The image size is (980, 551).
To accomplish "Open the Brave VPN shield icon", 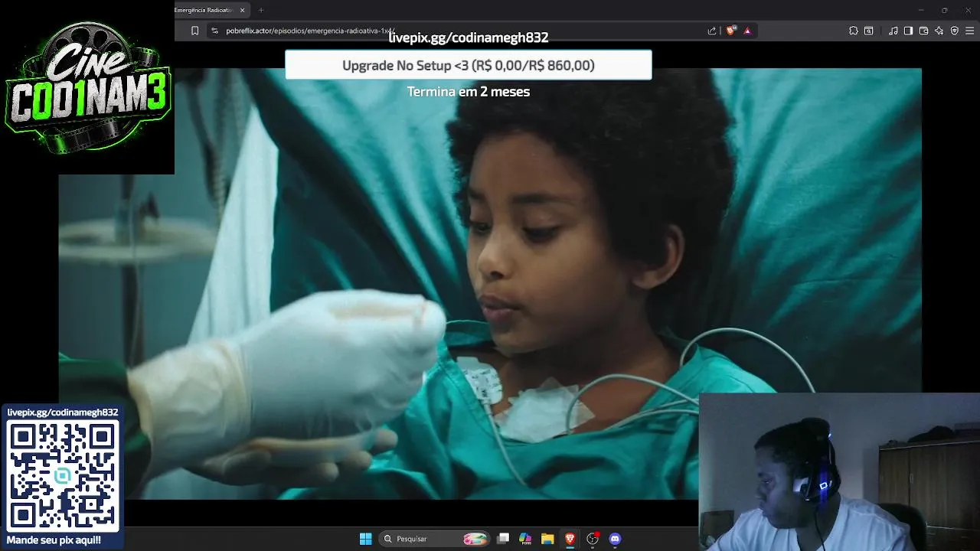I will pos(954,31).
